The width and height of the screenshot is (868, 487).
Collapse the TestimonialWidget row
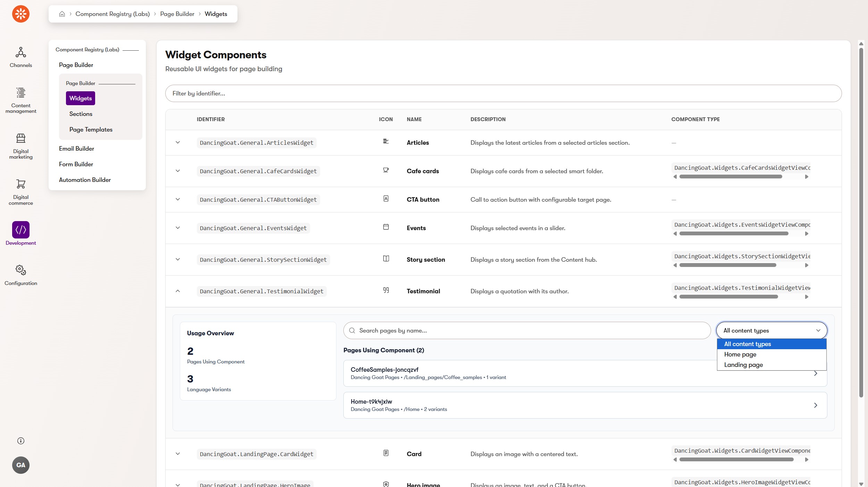pyautogui.click(x=178, y=291)
